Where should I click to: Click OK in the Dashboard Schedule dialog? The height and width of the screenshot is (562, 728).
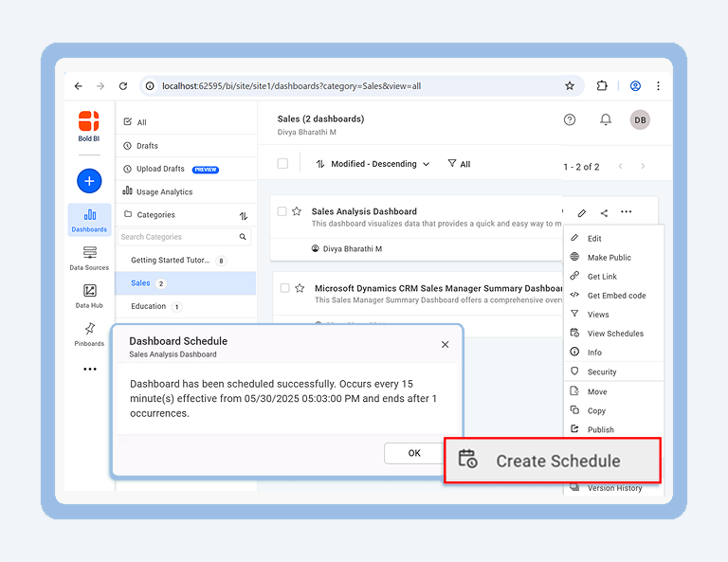coord(414,453)
